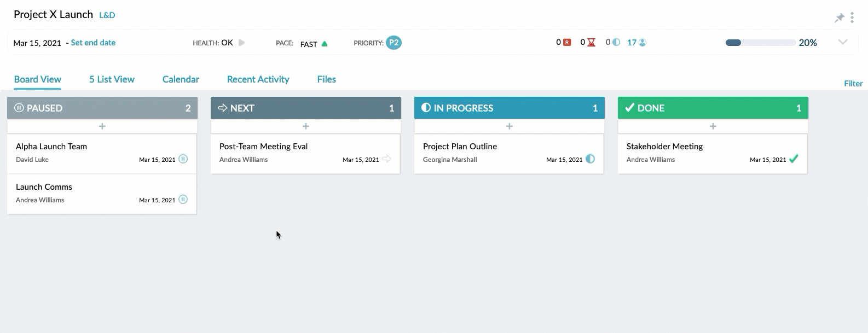Open the Project Plan Outline card
868x333 pixels.
(509, 154)
